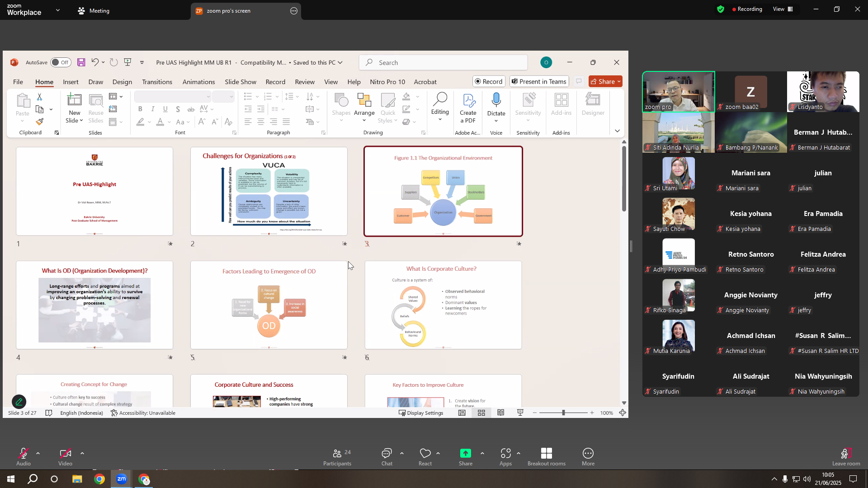Select the Format Painter brush
The image size is (868, 488).
(40, 122)
